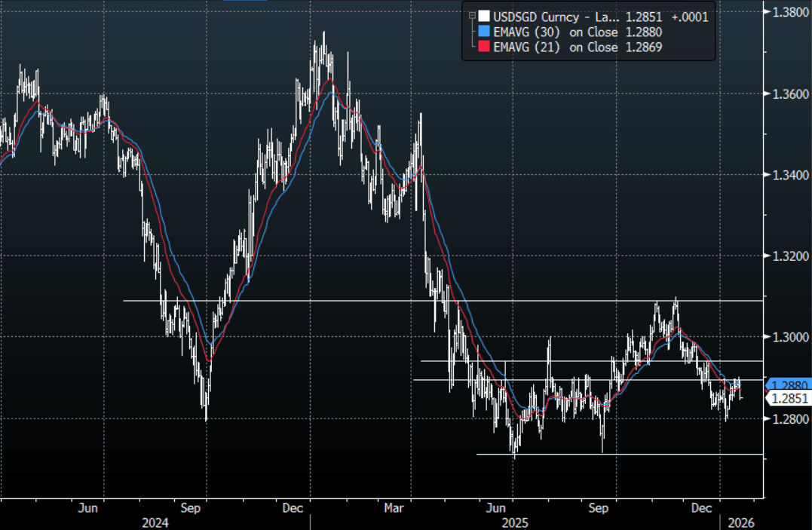The image size is (812, 530).
Task: Click the 2026 year label on time axis
Action: [x=740, y=522]
